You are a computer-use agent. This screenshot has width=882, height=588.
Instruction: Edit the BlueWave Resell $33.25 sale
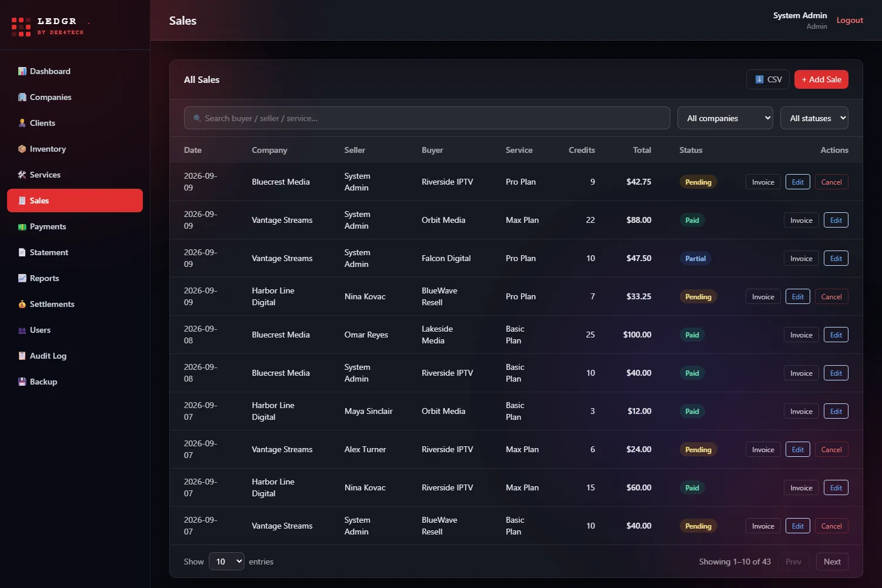(x=798, y=297)
